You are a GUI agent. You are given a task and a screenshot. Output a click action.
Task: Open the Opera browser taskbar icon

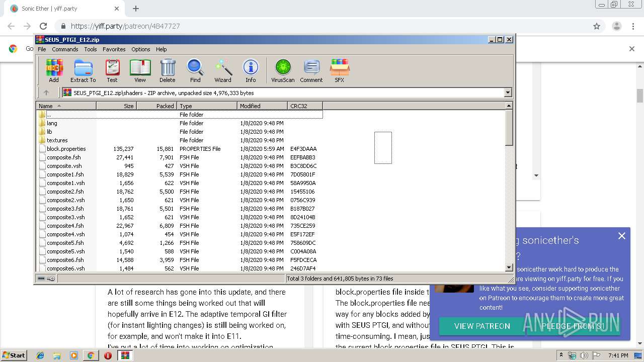click(108, 355)
